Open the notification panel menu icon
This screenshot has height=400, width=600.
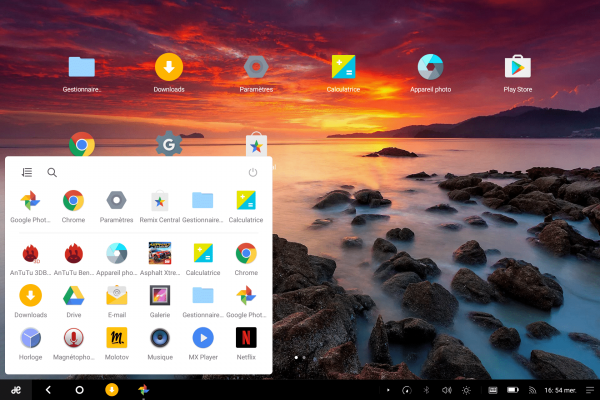590,390
